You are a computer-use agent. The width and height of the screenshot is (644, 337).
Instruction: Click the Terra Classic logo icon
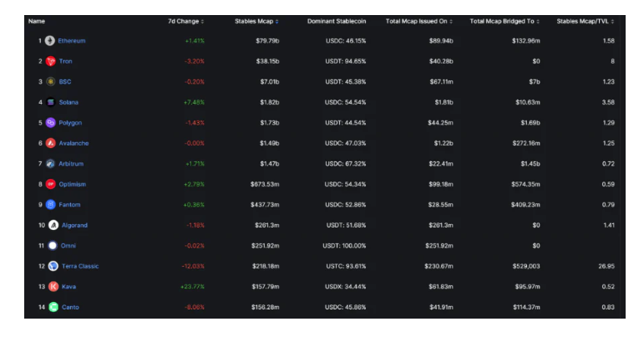click(53, 266)
